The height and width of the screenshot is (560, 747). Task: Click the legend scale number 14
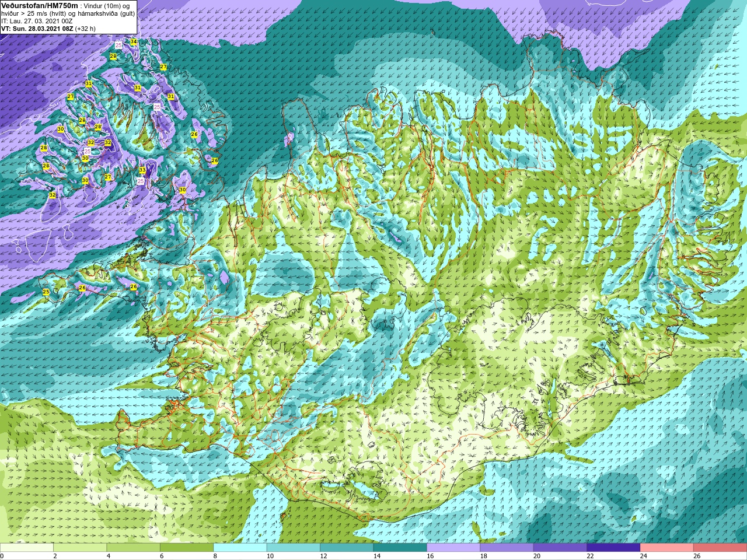click(377, 556)
